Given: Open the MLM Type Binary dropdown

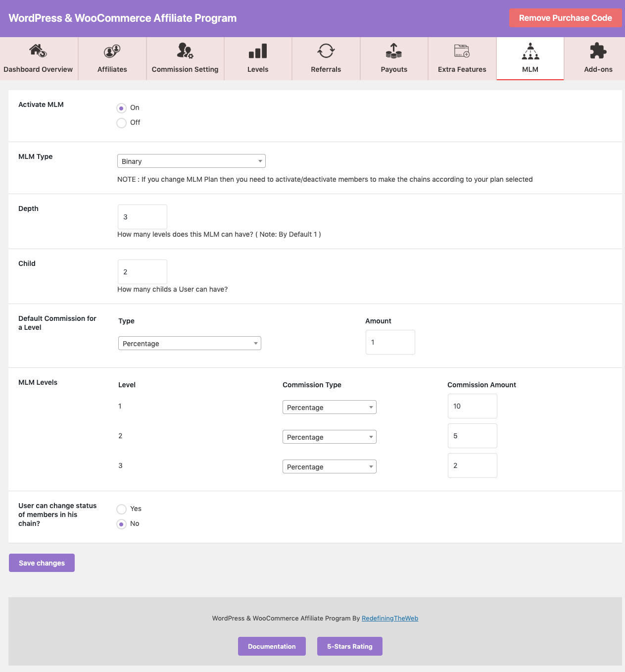Looking at the screenshot, I should pyautogui.click(x=192, y=161).
